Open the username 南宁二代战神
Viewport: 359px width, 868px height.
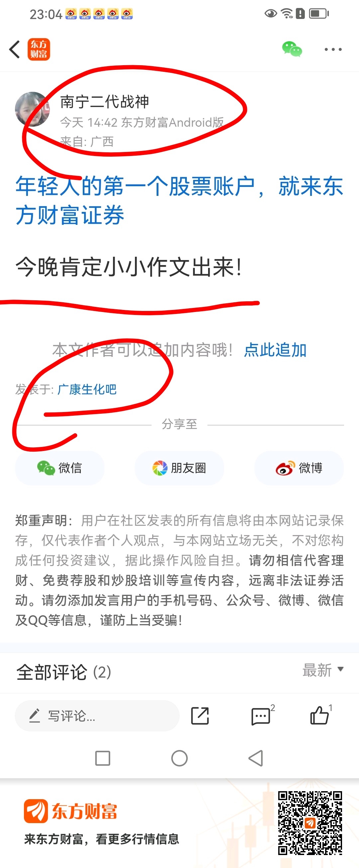(104, 102)
